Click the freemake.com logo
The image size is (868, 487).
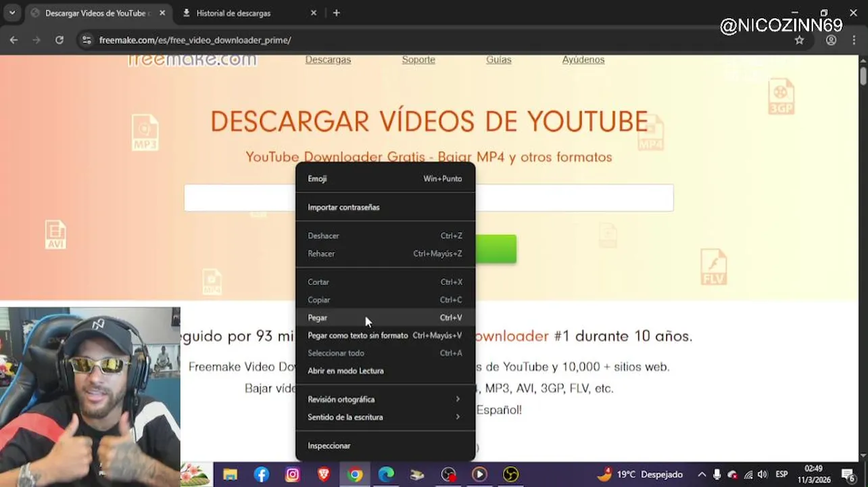click(x=192, y=60)
